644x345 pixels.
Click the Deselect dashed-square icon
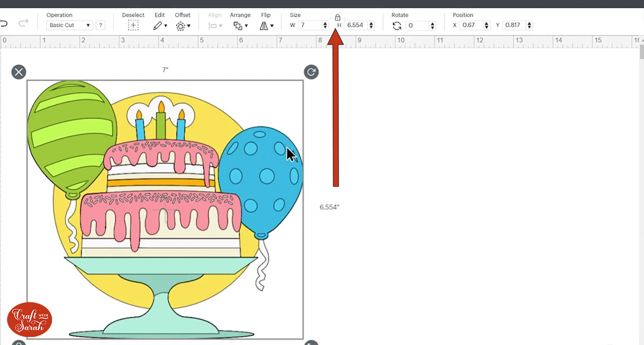point(133,25)
